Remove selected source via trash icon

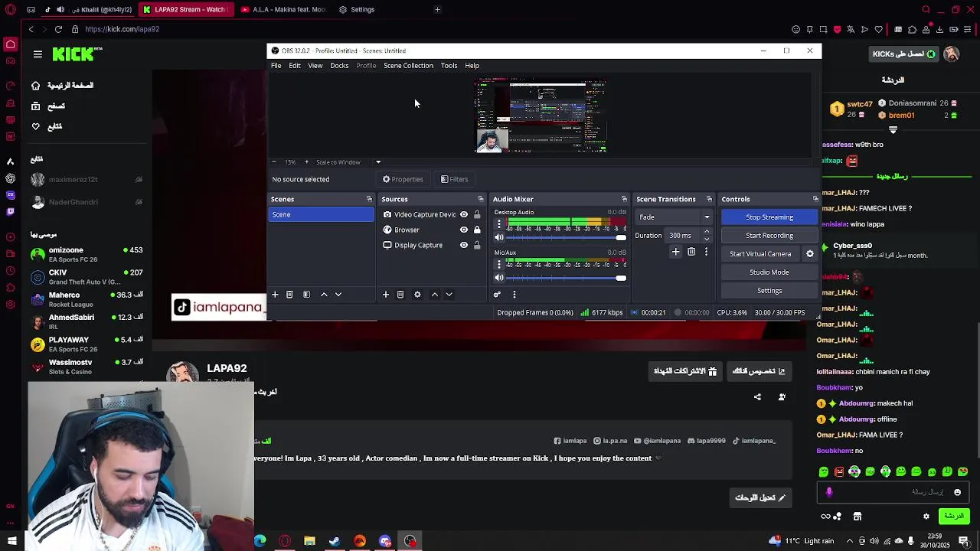[x=400, y=295]
